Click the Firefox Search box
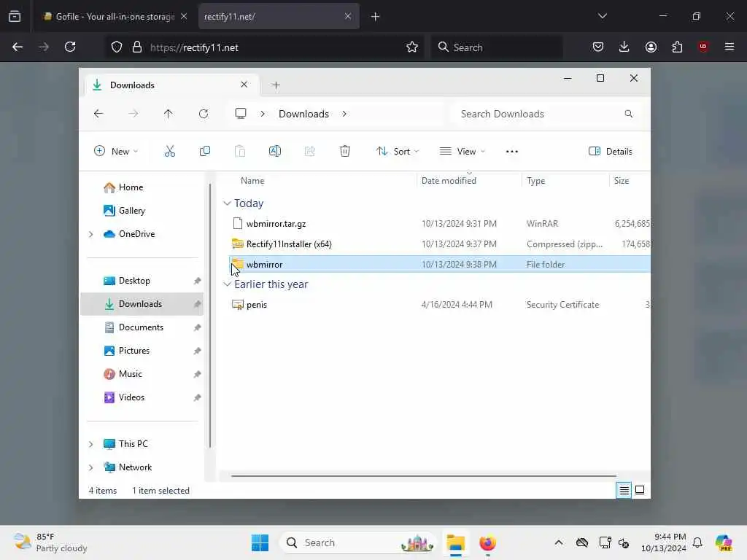The width and height of the screenshot is (747, 560). pos(496,47)
